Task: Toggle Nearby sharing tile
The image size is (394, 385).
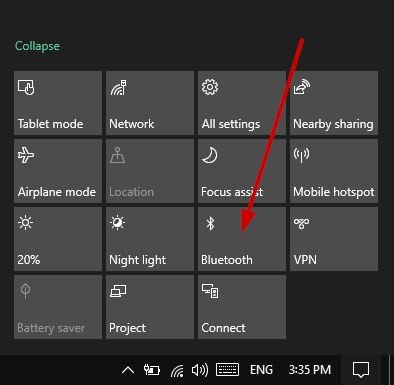Action: tap(334, 103)
